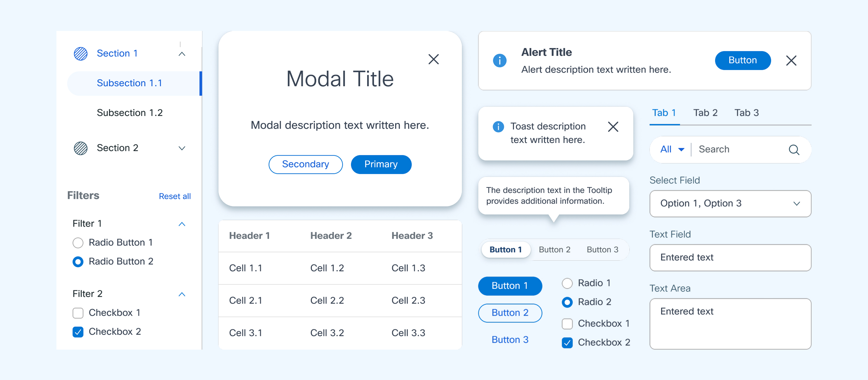The image size is (868, 380).
Task: Click the blue info icon in the alert
Action: [x=499, y=61]
